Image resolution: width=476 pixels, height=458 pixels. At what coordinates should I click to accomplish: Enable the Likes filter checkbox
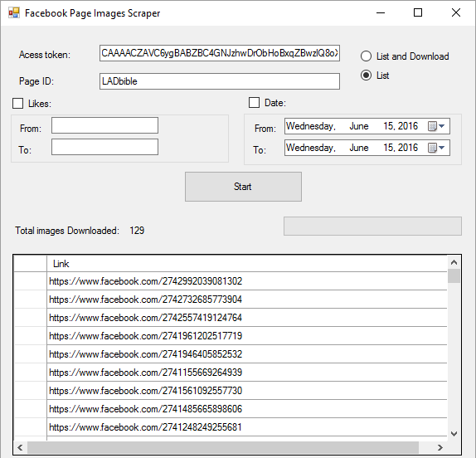click(x=18, y=103)
